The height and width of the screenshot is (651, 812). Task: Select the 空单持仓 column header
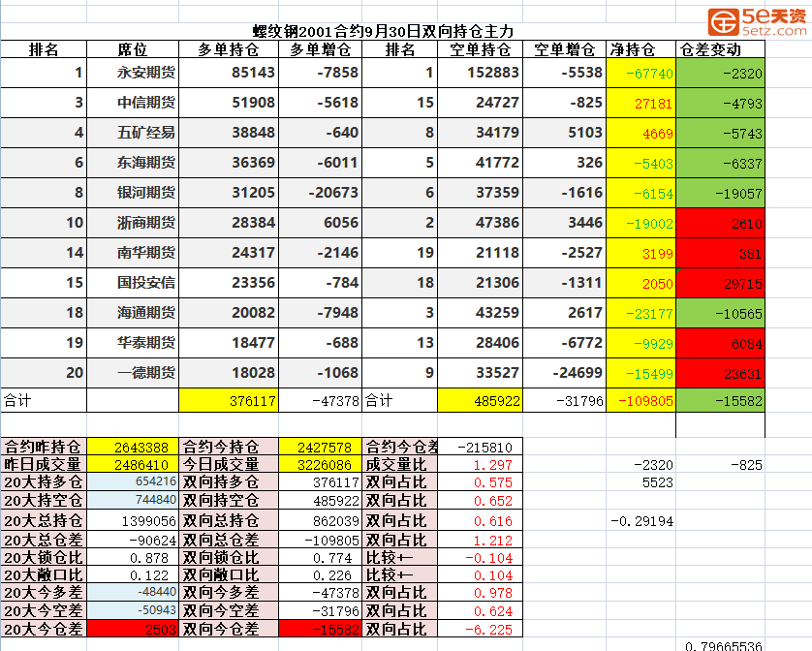pos(480,49)
